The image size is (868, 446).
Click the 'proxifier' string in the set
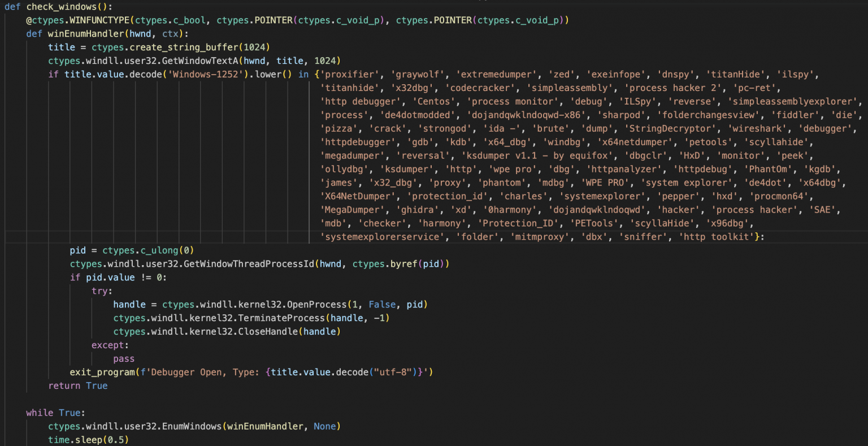347,74
